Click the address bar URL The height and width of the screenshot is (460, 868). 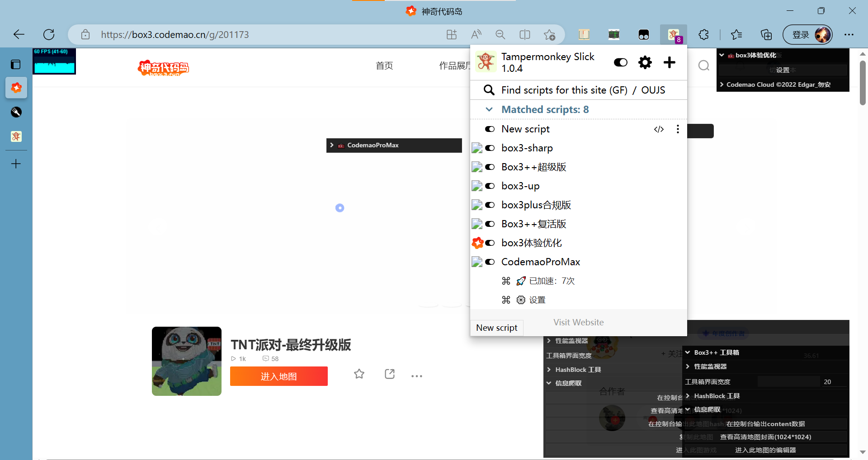175,35
